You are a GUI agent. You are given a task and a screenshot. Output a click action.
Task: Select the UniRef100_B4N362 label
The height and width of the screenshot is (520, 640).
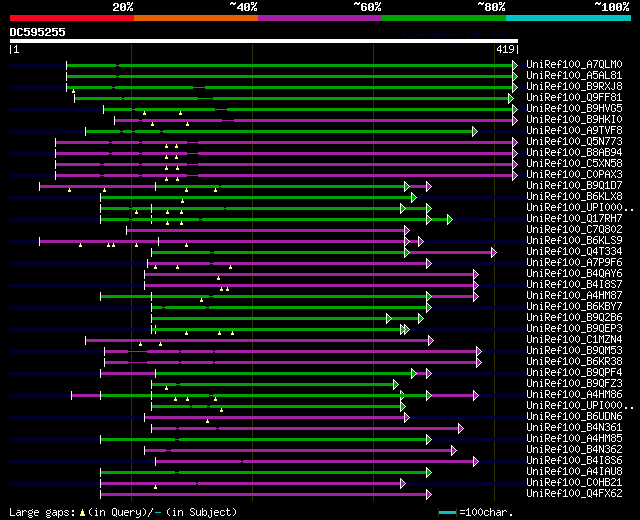574,450
